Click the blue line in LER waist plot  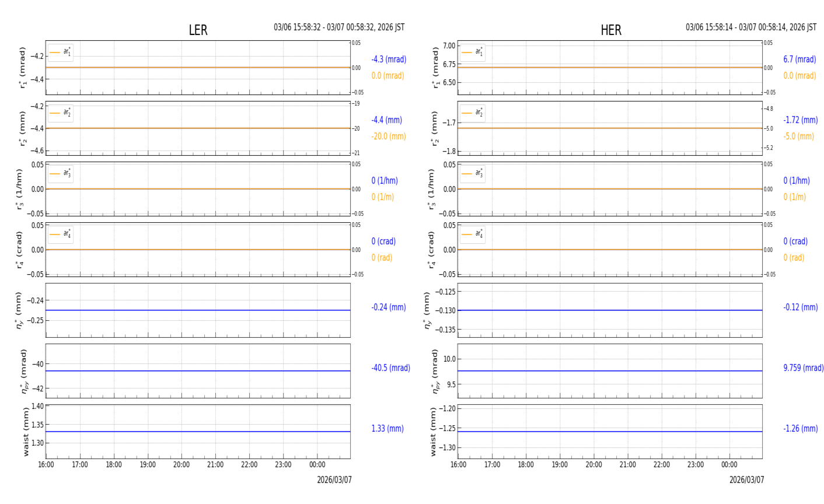(198, 432)
